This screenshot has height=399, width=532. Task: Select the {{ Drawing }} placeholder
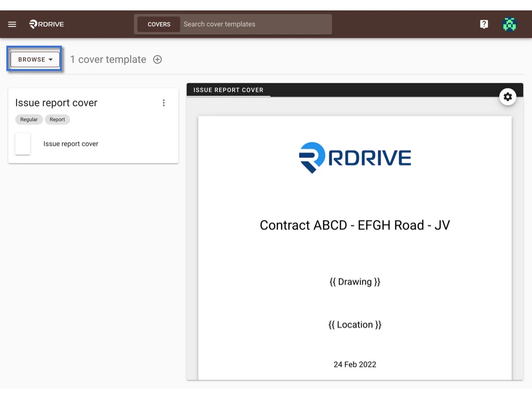(355, 282)
